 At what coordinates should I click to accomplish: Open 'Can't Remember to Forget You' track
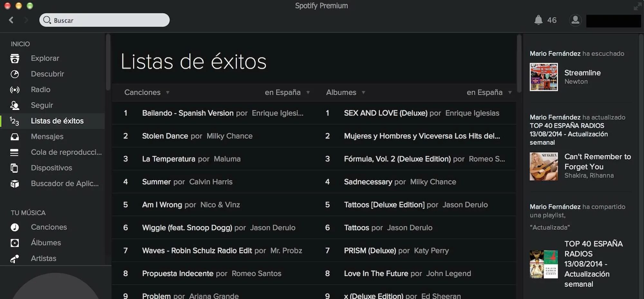pyautogui.click(x=598, y=162)
